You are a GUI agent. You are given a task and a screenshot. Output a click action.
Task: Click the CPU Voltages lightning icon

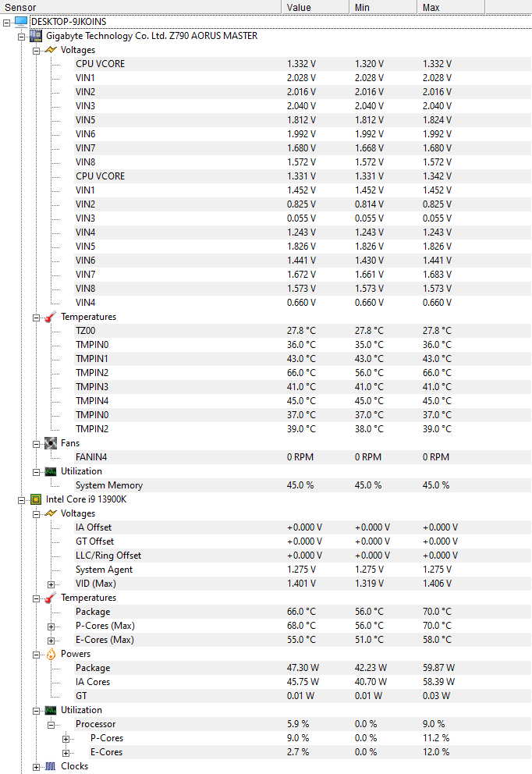pos(51,513)
